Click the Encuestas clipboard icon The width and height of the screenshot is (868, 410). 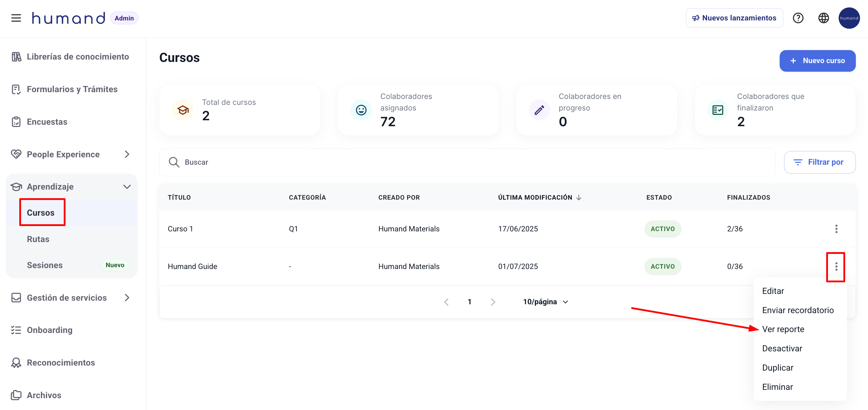[x=16, y=122]
